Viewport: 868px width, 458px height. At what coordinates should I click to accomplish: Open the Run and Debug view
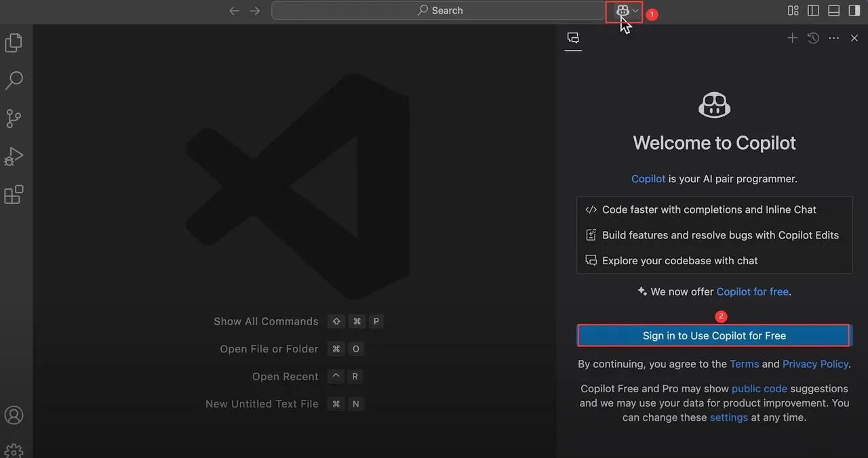(14, 157)
